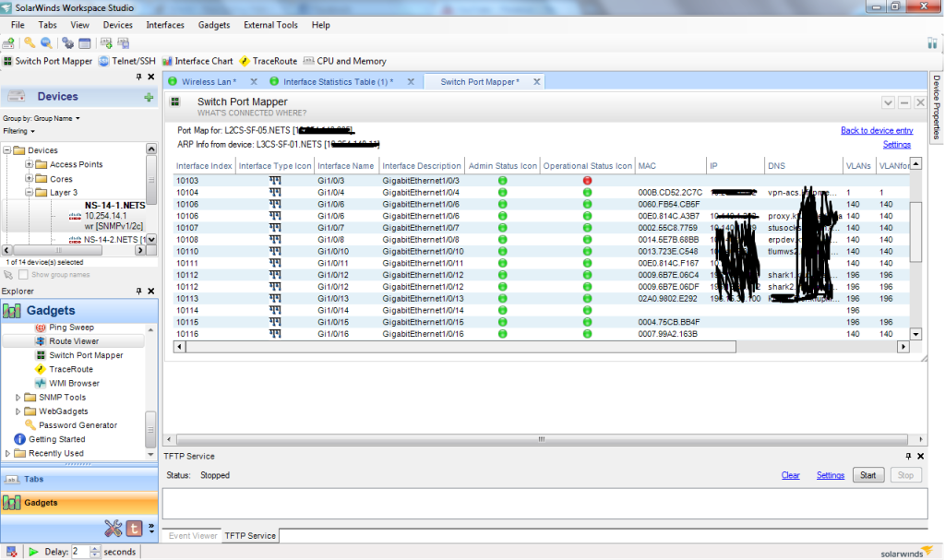Expand WebGadgets folder

(18, 411)
